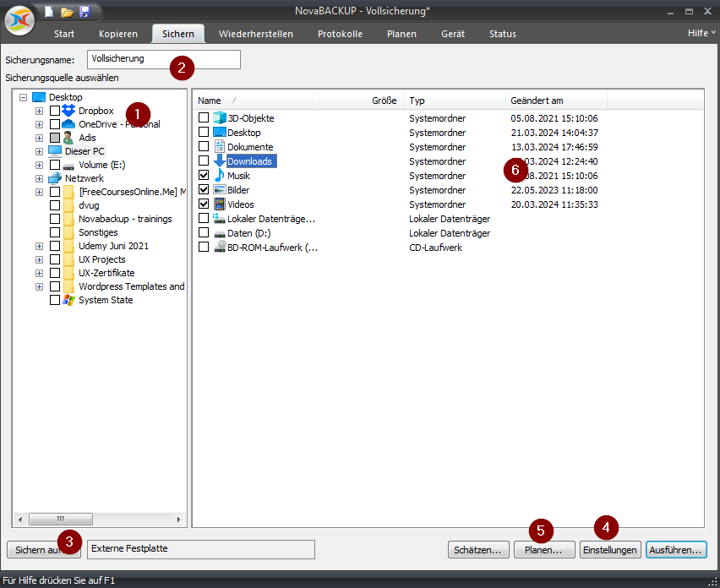Check the Downloads checkbox
Image resolution: width=720 pixels, height=588 pixels.
point(204,161)
